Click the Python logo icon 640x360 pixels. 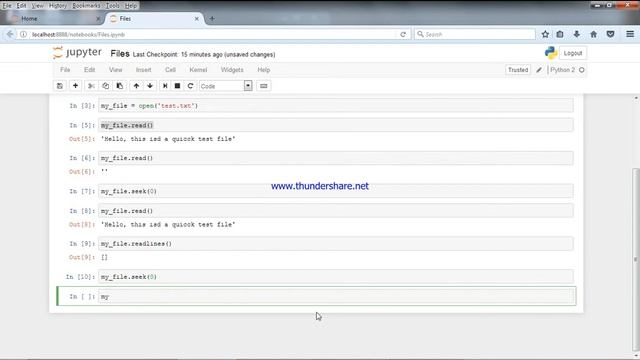551,53
